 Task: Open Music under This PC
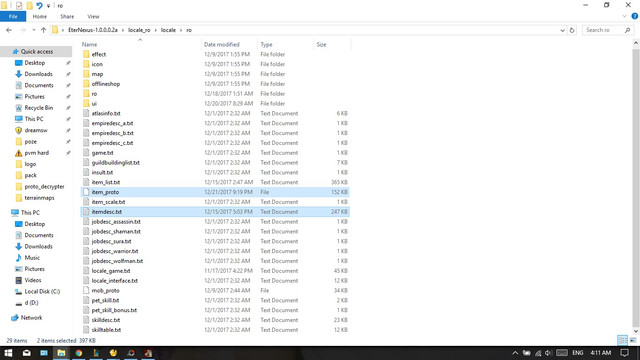[32, 258]
